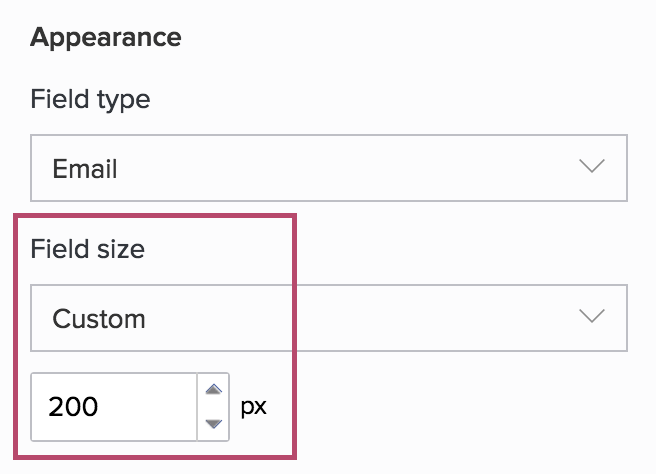This screenshot has width=656, height=474.
Task: Click the Field type label
Action: point(90,100)
